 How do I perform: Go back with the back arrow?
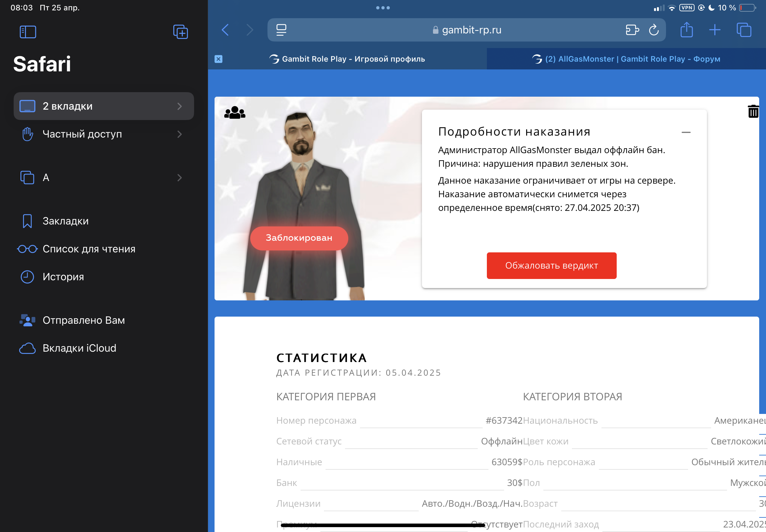point(226,30)
